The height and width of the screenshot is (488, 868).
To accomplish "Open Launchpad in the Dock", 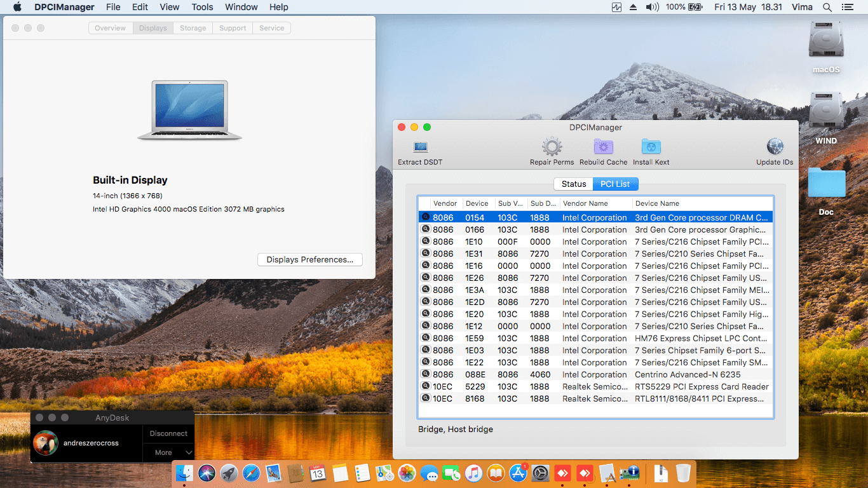I will click(229, 473).
